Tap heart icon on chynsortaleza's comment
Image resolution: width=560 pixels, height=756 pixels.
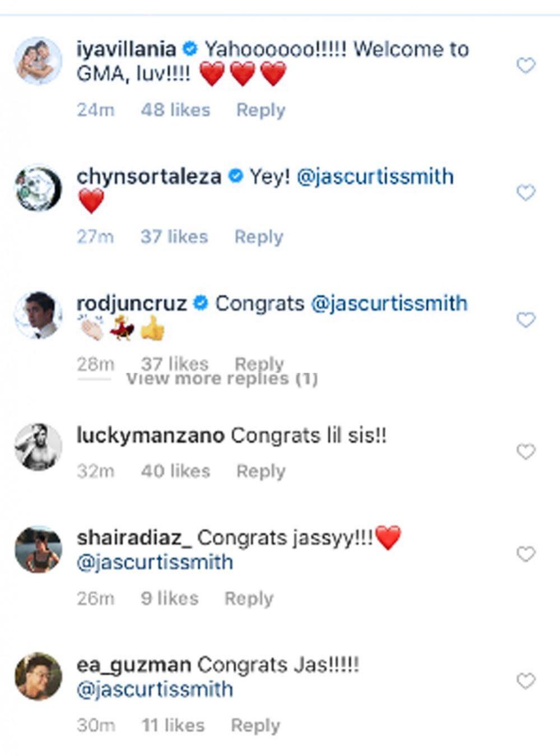coord(525,193)
